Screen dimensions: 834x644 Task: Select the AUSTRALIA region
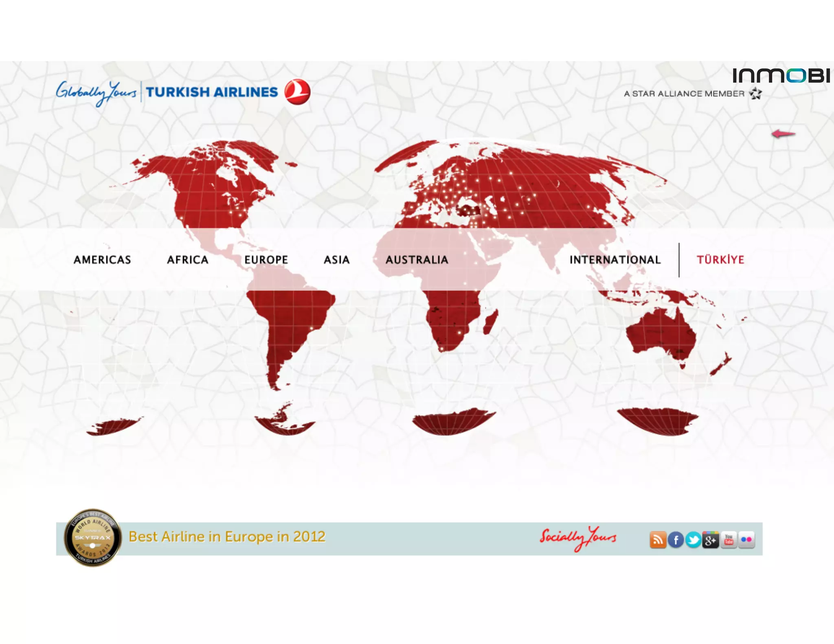tap(417, 260)
